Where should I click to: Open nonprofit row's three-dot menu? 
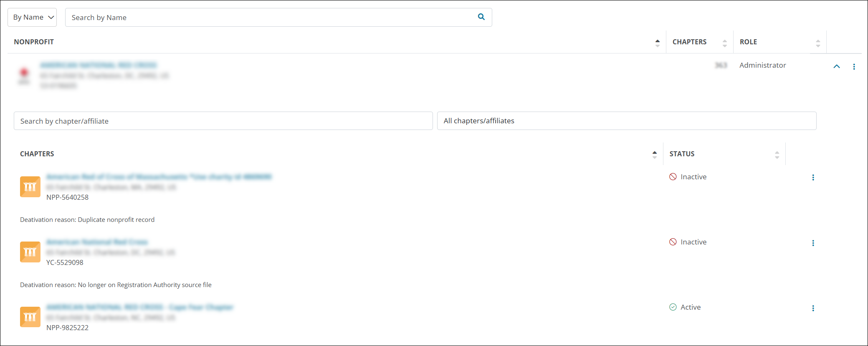(x=854, y=66)
